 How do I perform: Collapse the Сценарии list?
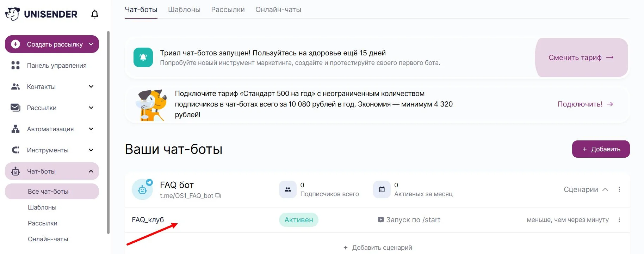coord(605,189)
